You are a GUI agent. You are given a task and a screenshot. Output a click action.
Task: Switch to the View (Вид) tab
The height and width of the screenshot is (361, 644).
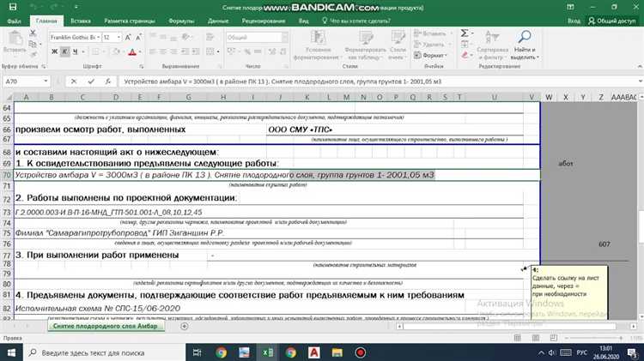click(303, 21)
